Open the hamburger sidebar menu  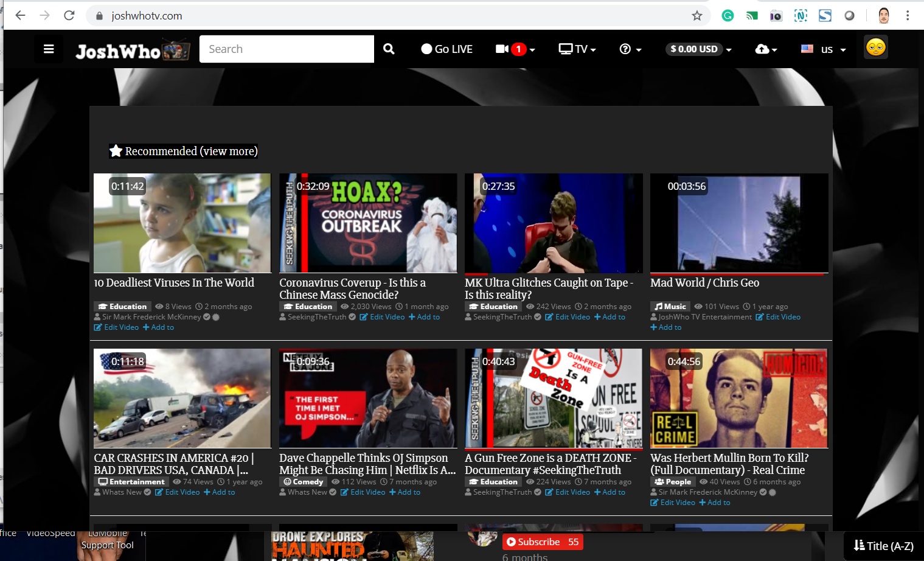49,49
